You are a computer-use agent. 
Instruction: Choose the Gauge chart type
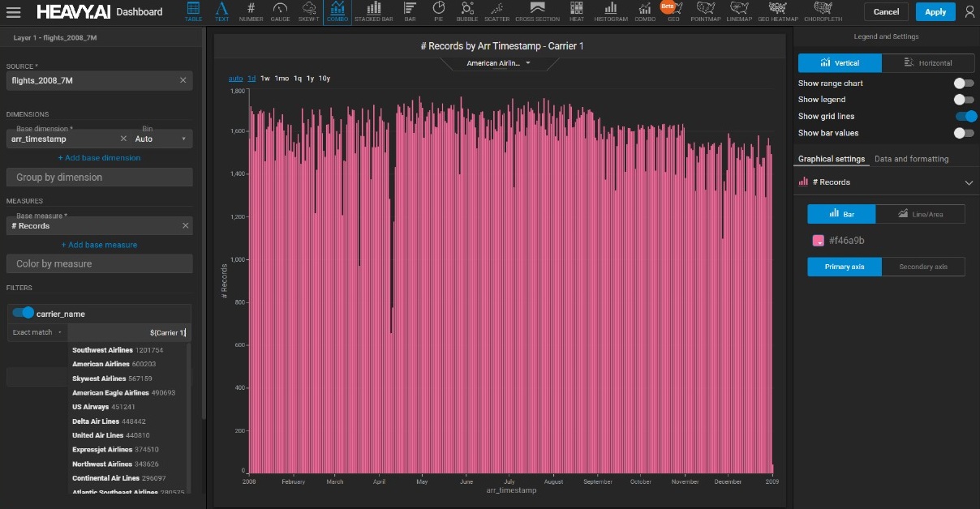[280, 11]
